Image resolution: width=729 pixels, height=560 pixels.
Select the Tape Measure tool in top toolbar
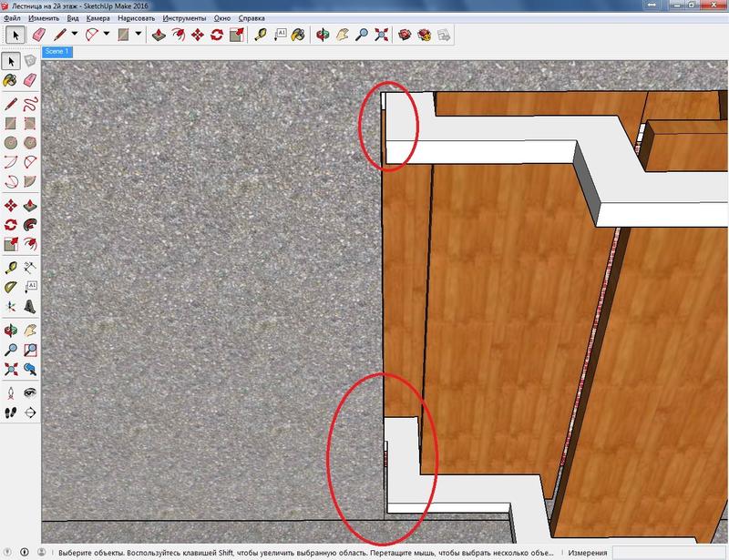click(261, 35)
